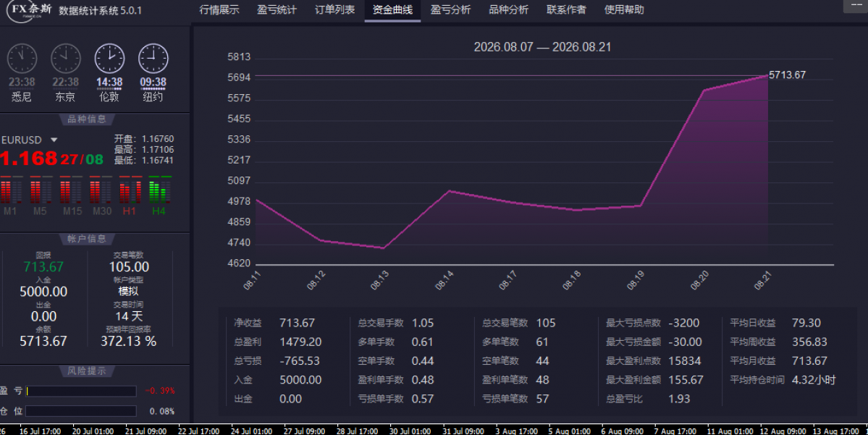Screen dimensions: 868x435
Task: Click the 联系作者 menu item
Action: pyautogui.click(x=566, y=10)
